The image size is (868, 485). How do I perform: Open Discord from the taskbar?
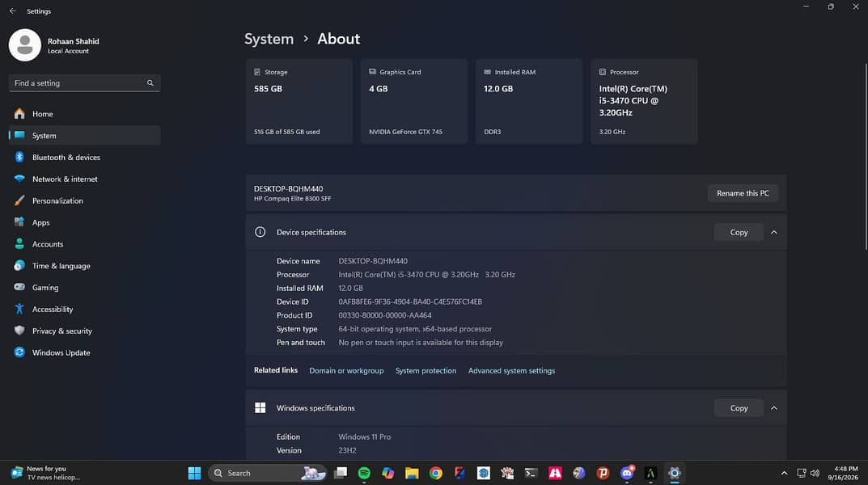point(627,473)
